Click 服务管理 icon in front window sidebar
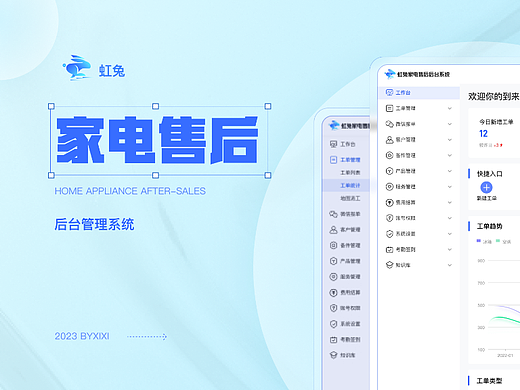The height and width of the screenshot is (390, 520). pos(389,186)
